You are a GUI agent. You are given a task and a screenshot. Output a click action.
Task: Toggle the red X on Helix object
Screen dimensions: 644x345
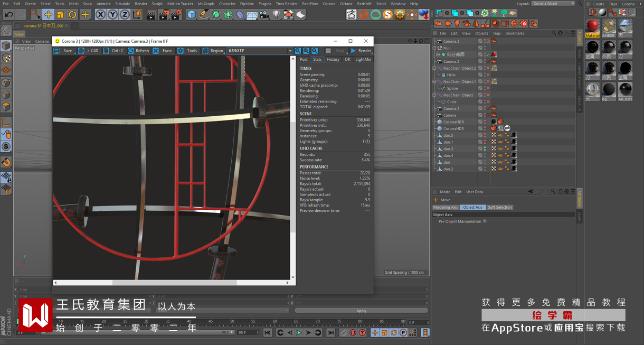[x=488, y=75]
